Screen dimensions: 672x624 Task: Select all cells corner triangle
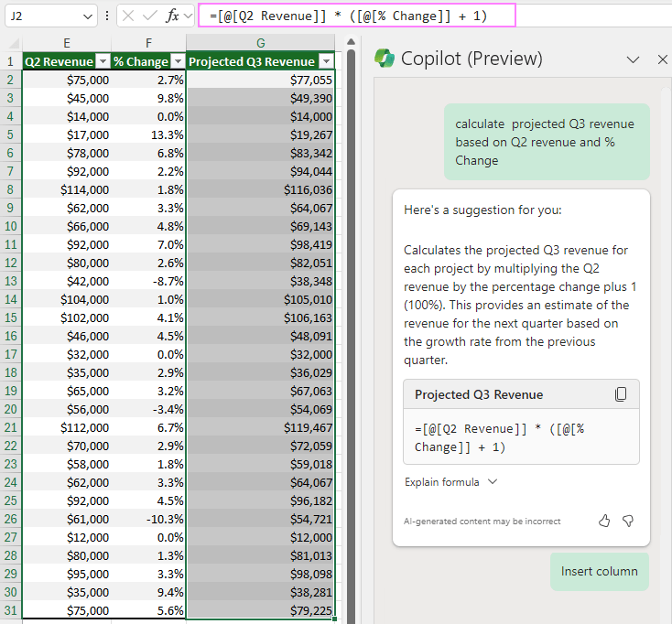[x=14, y=43]
